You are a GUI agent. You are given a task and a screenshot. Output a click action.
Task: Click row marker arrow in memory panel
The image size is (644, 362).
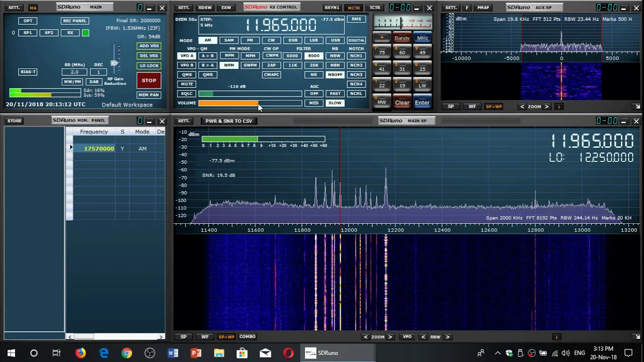point(71,148)
